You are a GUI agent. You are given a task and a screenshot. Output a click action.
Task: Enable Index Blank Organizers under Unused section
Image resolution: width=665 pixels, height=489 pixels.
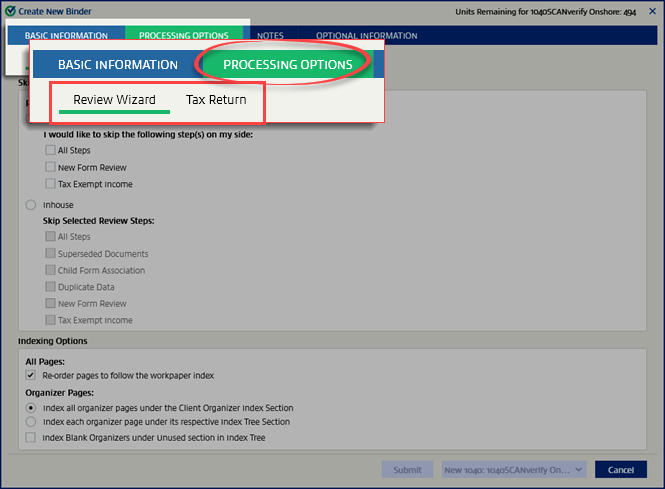click(31, 437)
